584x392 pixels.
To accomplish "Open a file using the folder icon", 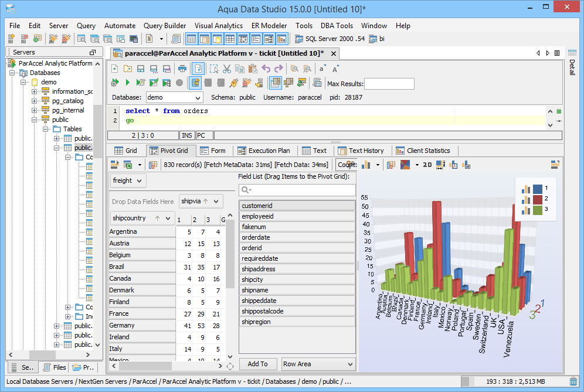I will (x=128, y=69).
